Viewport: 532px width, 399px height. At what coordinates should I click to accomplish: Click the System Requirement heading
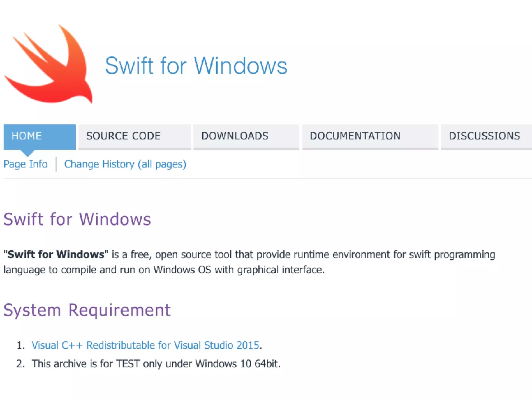tap(87, 310)
